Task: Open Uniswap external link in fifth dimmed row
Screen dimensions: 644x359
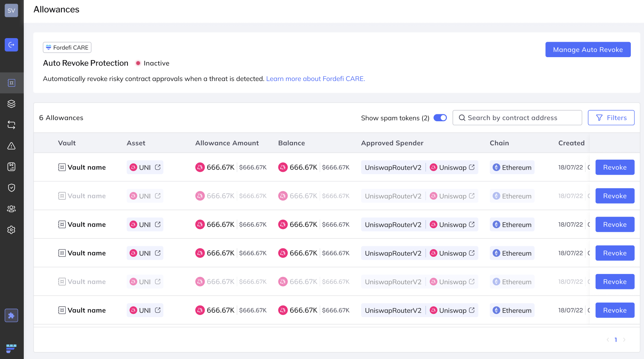Action: 472,281
